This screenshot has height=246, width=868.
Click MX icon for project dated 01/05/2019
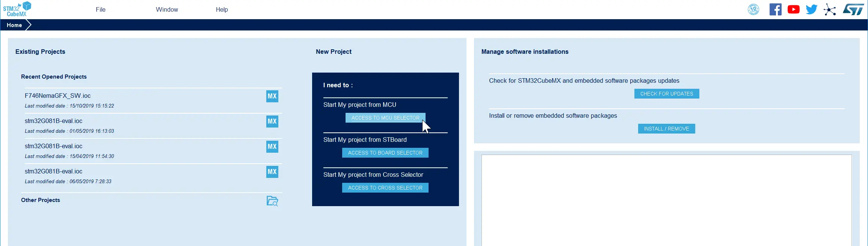pyautogui.click(x=272, y=121)
